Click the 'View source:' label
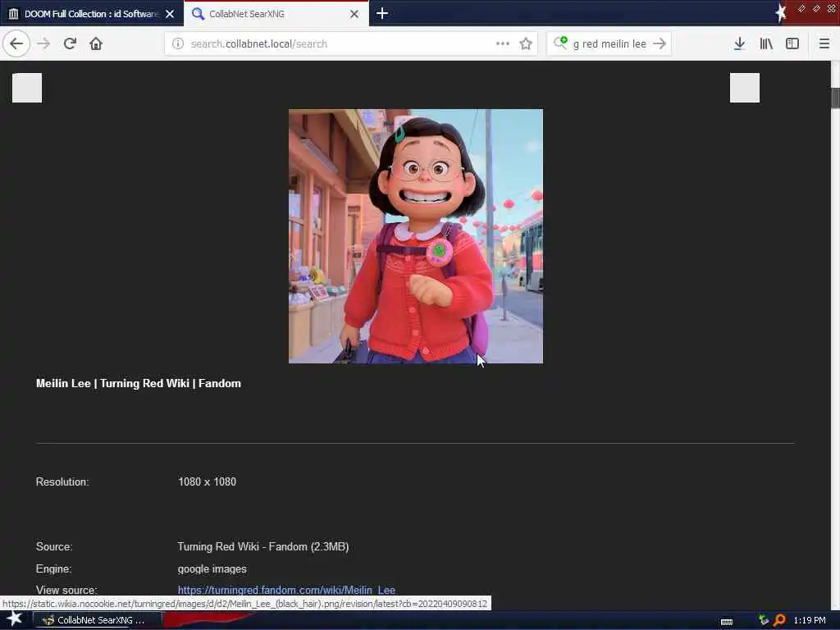The width and height of the screenshot is (840, 630). (66, 590)
